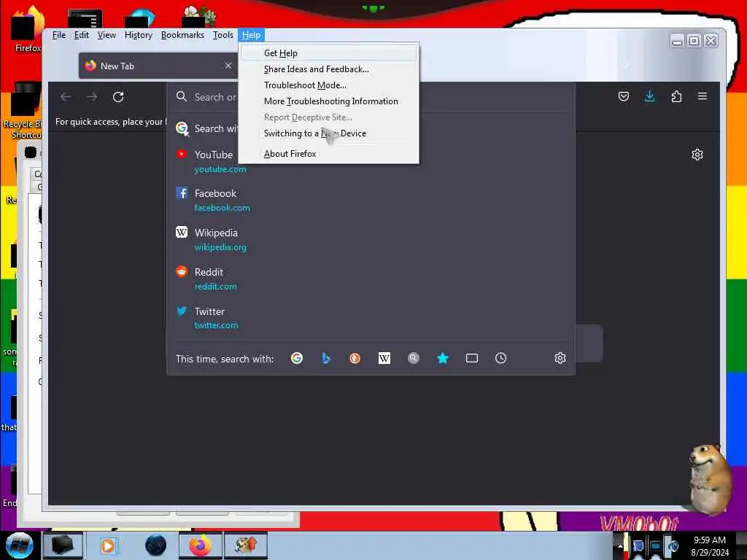Image resolution: width=747 pixels, height=560 pixels.
Task: Open the Firefox hamburger menu
Action: pos(703,97)
